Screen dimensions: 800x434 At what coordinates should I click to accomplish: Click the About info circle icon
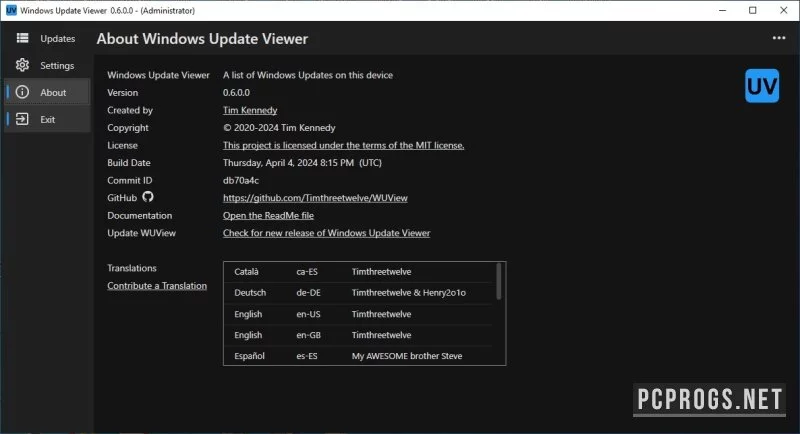[x=22, y=92]
